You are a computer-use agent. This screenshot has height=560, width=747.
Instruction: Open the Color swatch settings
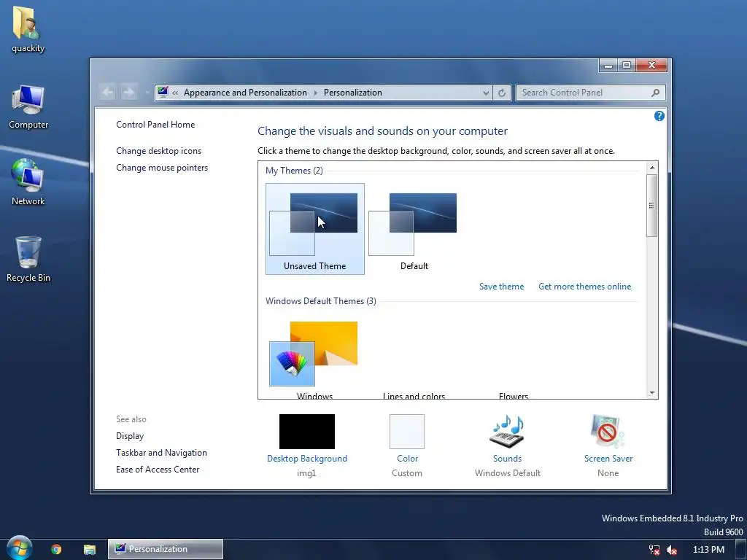pos(407,432)
